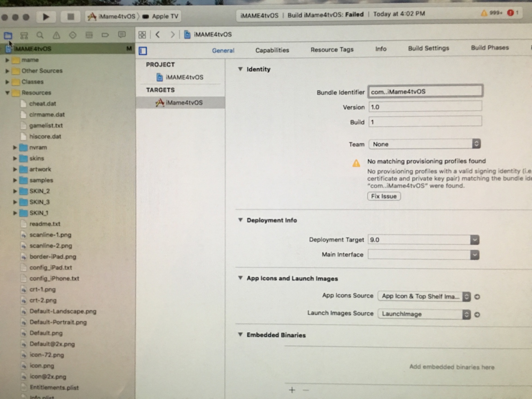Switch to the Info tab
532x399 pixels.
381,49
